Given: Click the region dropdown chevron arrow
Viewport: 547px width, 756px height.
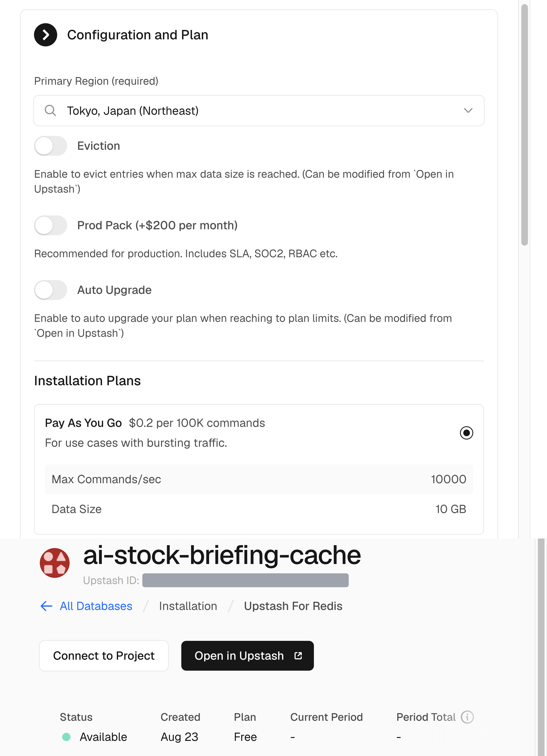Looking at the screenshot, I should point(468,111).
